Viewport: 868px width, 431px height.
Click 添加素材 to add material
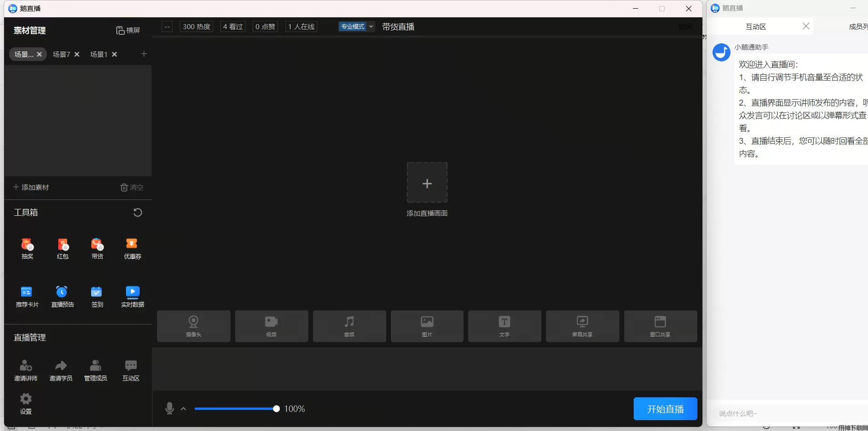click(31, 188)
